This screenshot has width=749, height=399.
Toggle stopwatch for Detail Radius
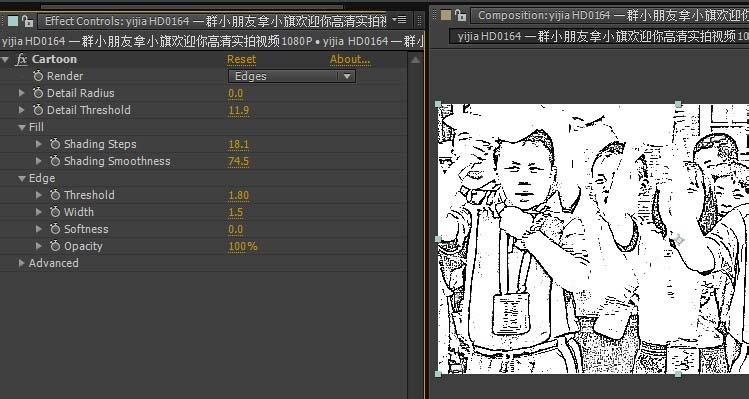[38, 93]
